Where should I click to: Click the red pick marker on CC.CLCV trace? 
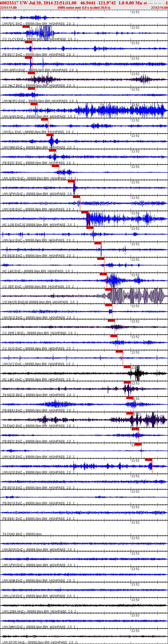pos(26,27)
